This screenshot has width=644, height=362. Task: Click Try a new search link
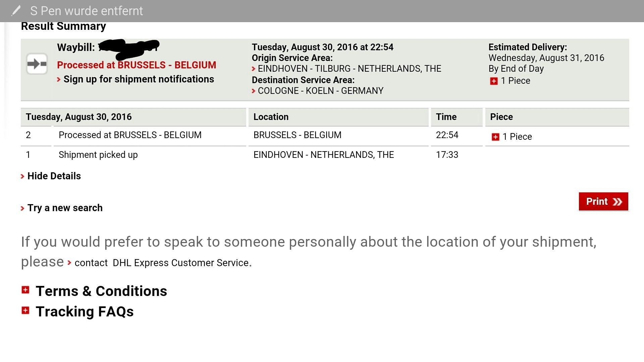(65, 208)
